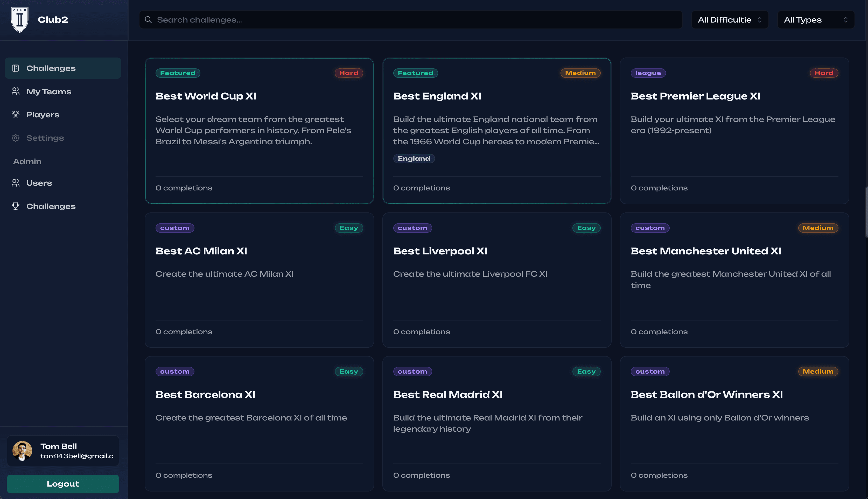The height and width of the screenshot is (499, 868).
Task: Click the Players group icon
Action: [16, 115]
